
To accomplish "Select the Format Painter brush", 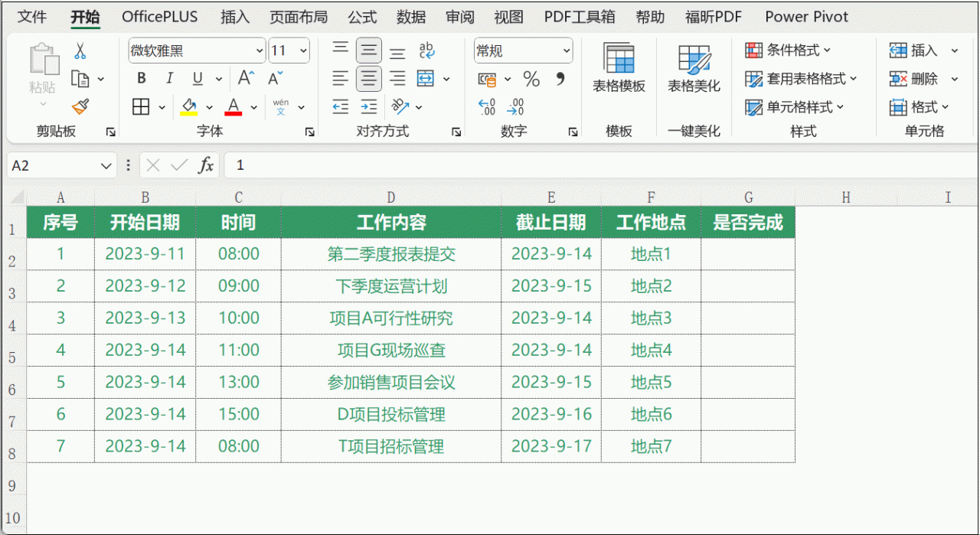I will (x=80, y=106).
